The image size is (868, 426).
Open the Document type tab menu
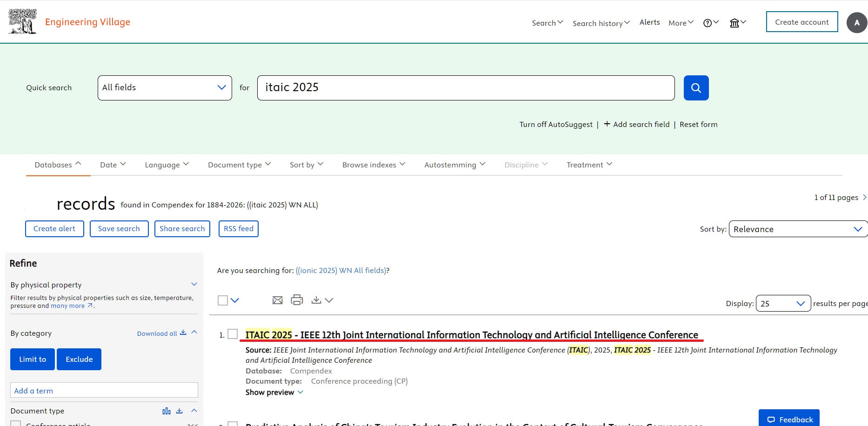239,165
